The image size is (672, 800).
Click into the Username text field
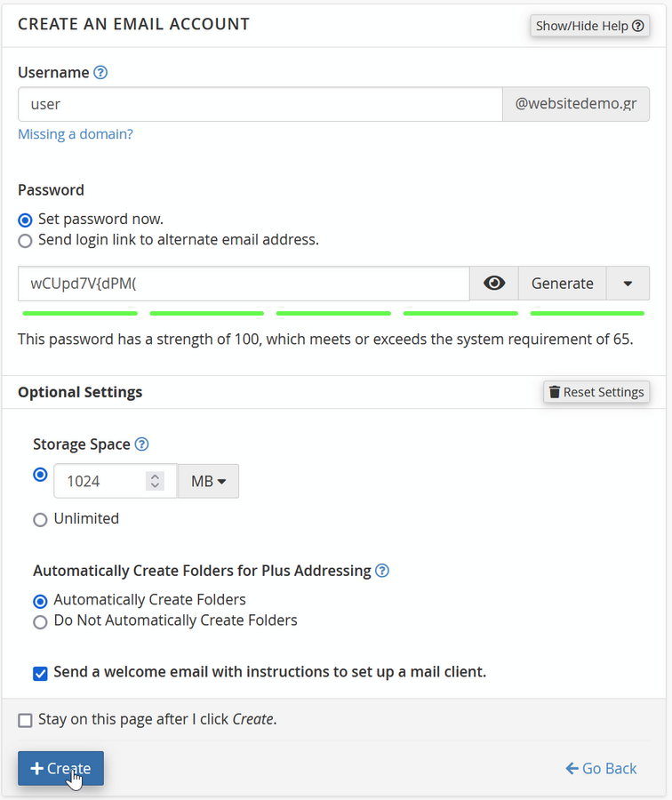click(x=260, y=104)
